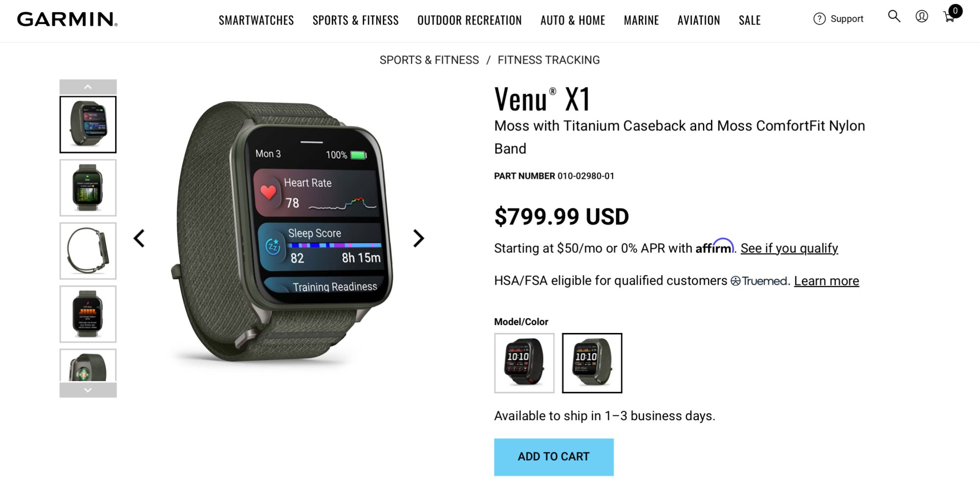Select the moss Venu X1 model swatch

592,363
